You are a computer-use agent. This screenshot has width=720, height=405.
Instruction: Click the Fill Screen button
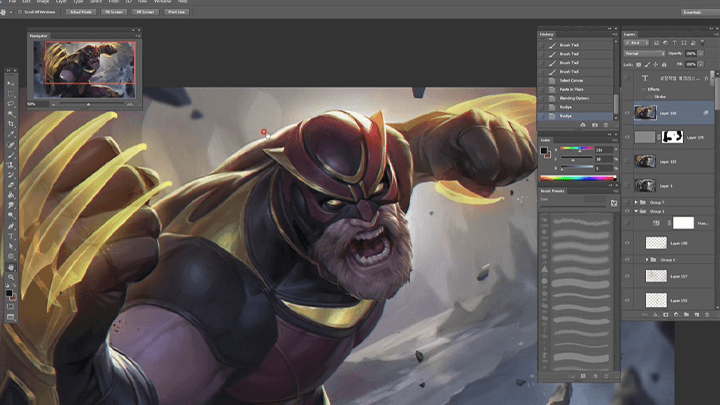click(x=145, y=12)
